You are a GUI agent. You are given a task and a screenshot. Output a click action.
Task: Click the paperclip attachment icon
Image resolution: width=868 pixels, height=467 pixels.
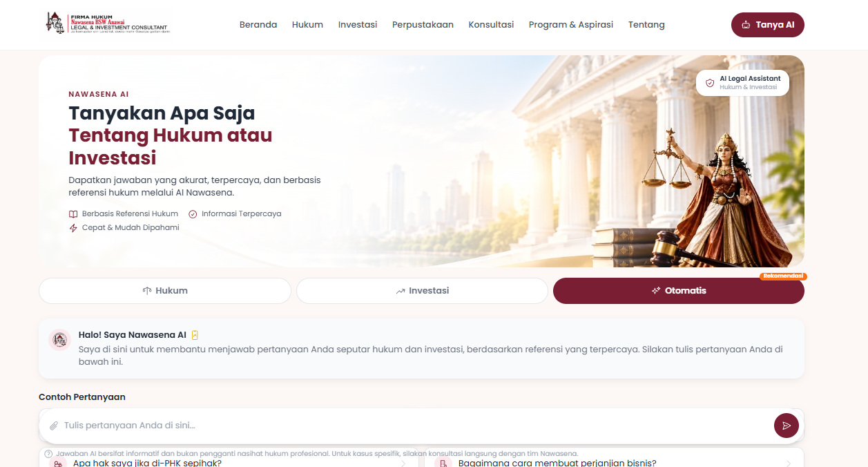pos(54,426)
